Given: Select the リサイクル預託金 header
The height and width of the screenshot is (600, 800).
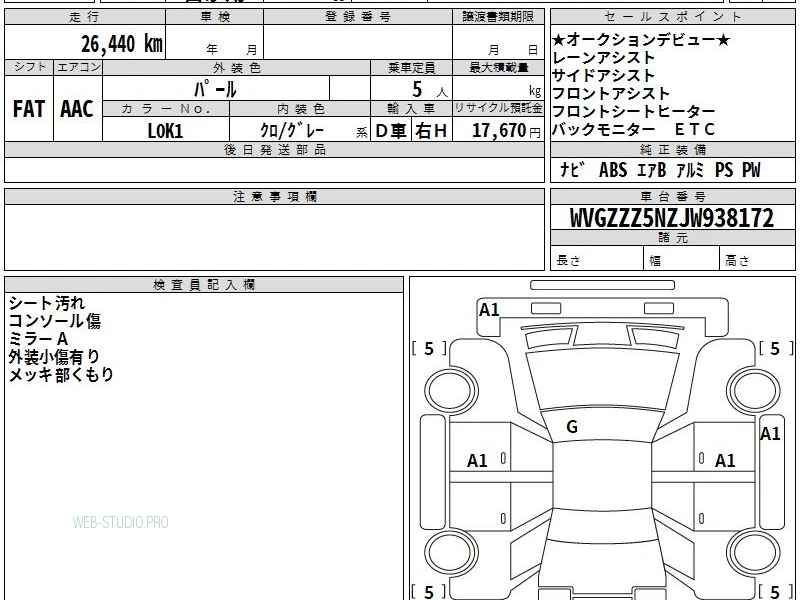Looking at the screenshot, I should click(498, 108).
